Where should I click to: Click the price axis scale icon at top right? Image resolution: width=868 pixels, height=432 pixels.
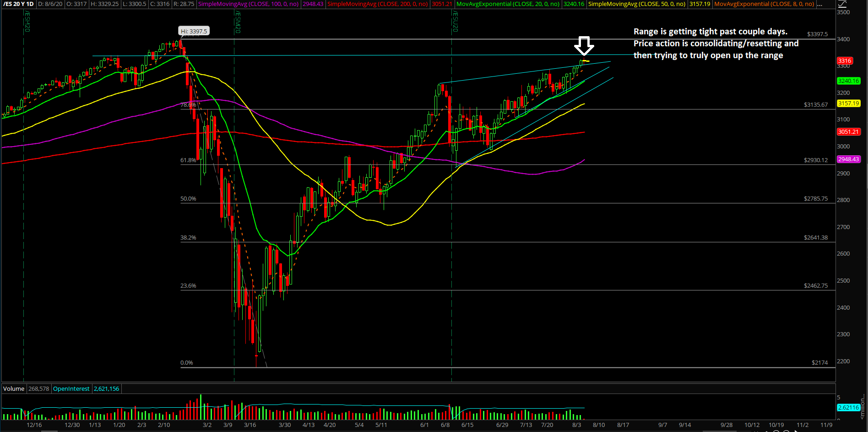pos(842,4)
